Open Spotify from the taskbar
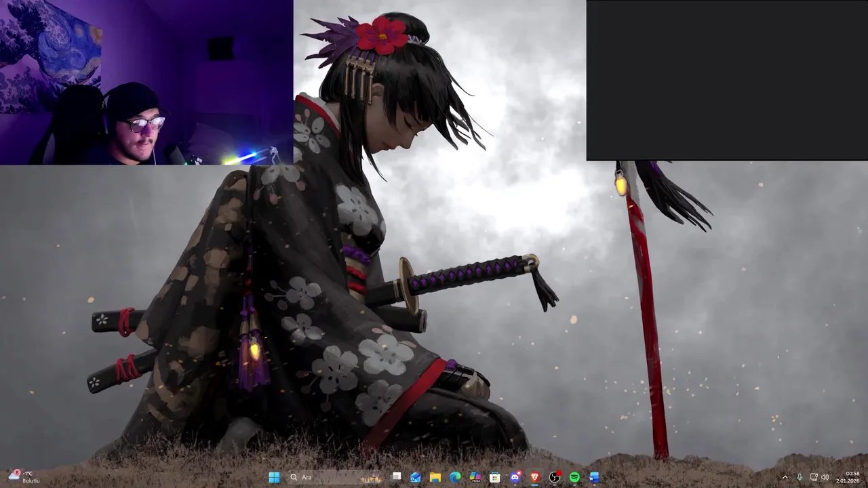This screenshot has width=868, height=488. click(x=574, y=477)
